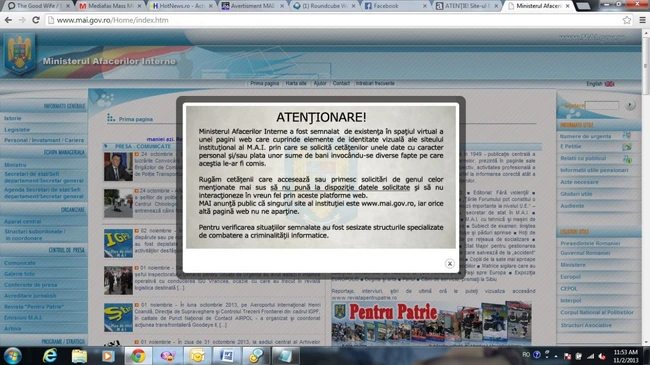650x365 pixels.
Task: Open Internet Explorer from the taskbar
Action: coord(50,356)
